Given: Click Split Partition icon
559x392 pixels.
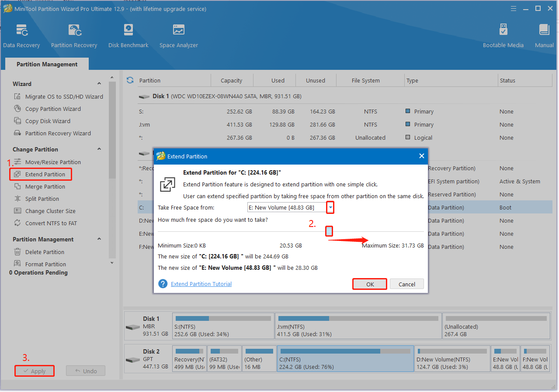Looking at the screenshot, I should [17, 199].
